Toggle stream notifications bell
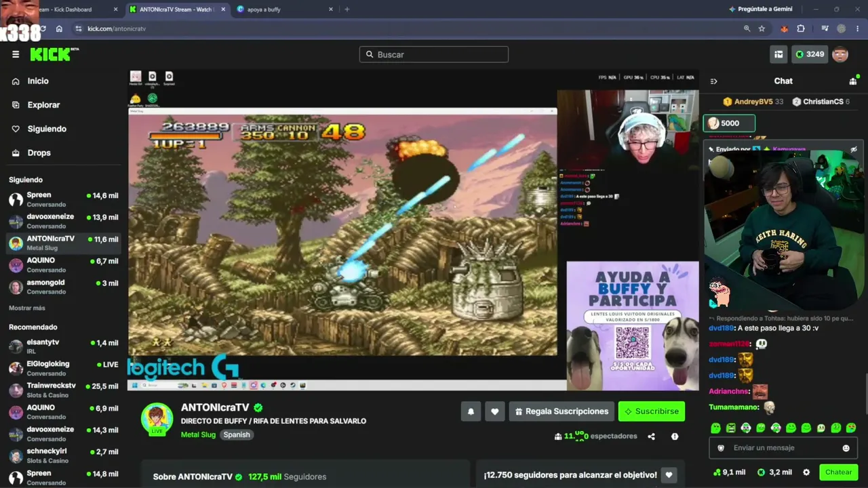868x488 pixels. coord(471,411)
